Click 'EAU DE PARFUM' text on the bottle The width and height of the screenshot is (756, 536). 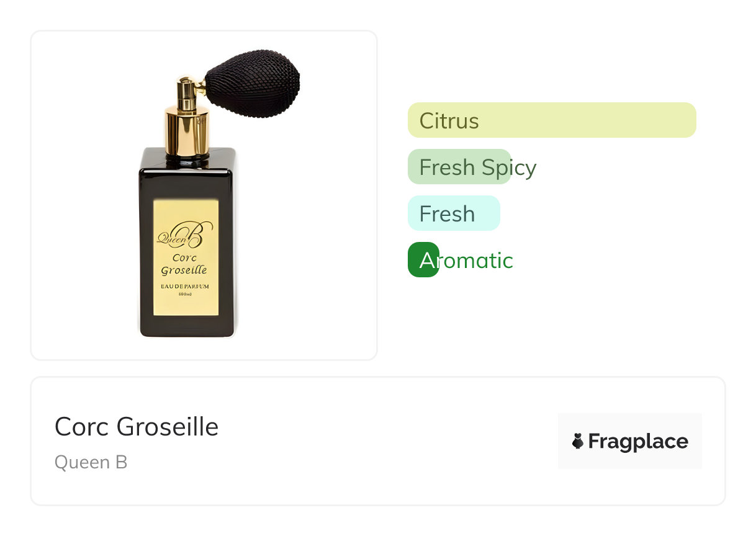pyautogui.click(x=186, y=286)
